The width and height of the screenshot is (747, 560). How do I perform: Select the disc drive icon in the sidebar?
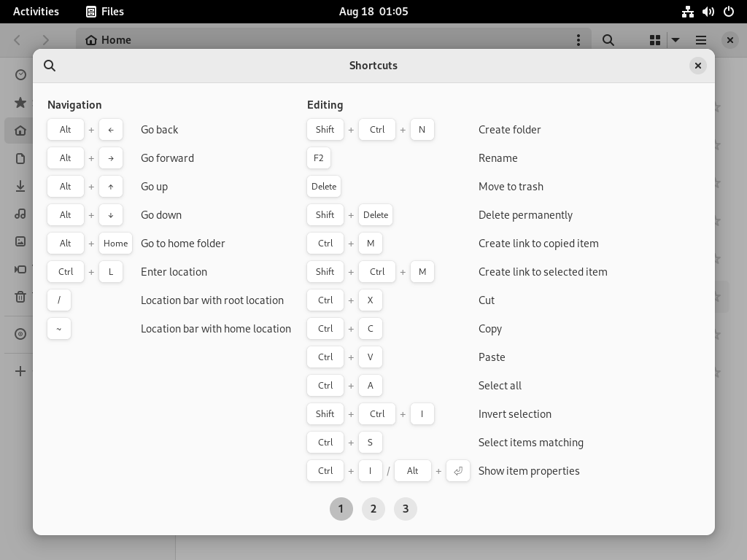[x=20, y=334]
